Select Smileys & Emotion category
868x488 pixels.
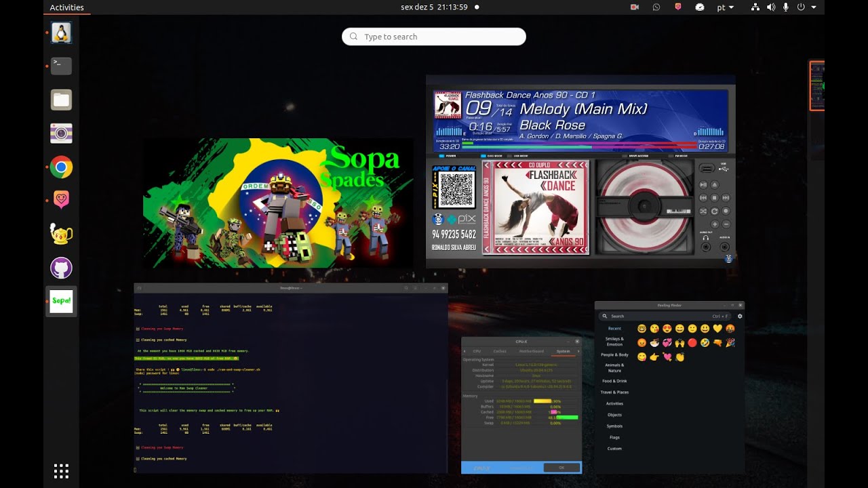coord(614,342)
